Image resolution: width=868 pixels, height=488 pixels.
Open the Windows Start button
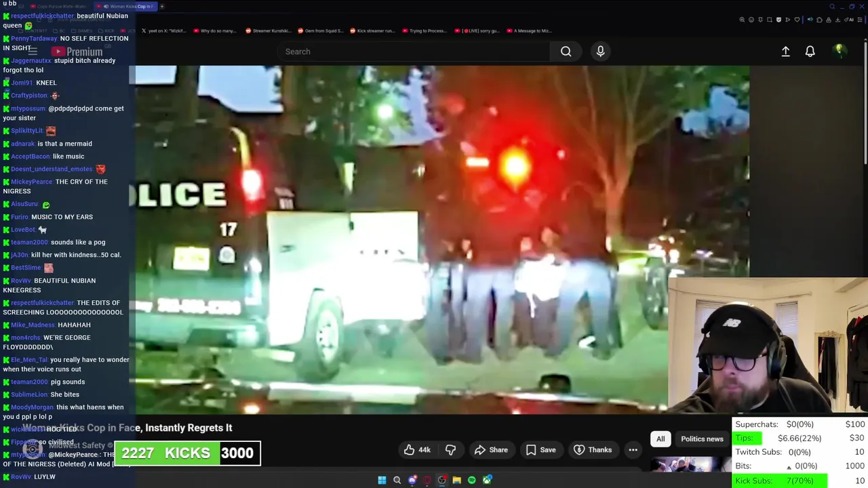coord(382,480)
